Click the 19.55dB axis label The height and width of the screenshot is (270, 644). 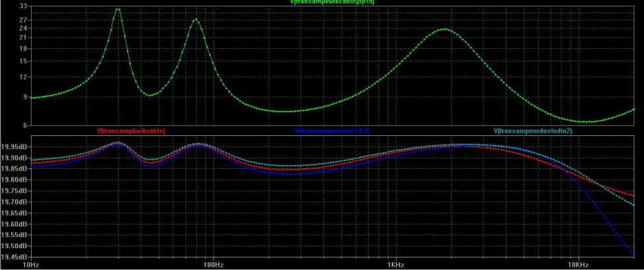15,235
